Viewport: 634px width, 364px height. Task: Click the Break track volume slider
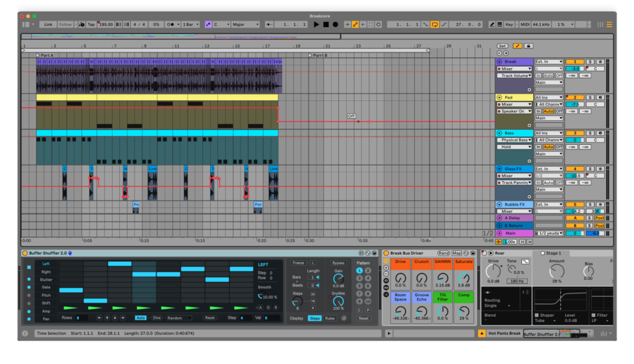574,69
